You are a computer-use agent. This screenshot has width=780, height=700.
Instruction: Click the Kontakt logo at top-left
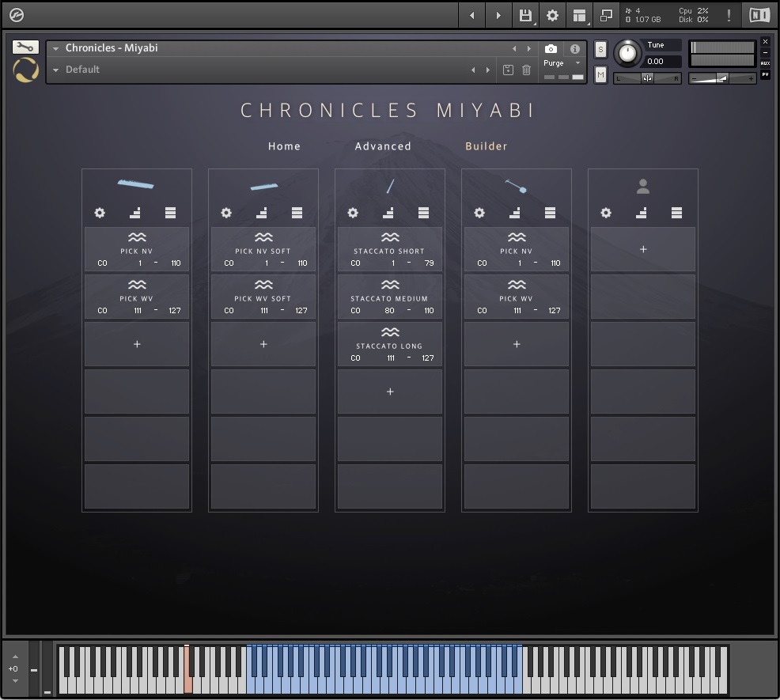pos(17,15)
